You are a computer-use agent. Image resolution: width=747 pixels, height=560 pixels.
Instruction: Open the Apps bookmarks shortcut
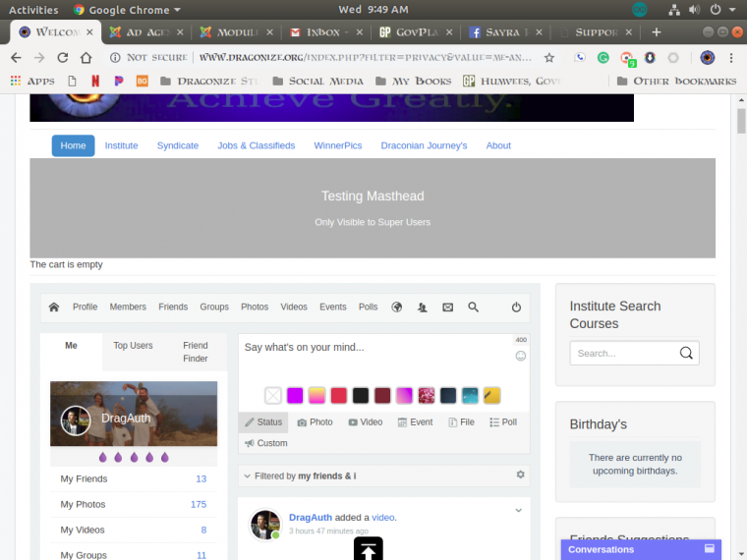(32, 81)
